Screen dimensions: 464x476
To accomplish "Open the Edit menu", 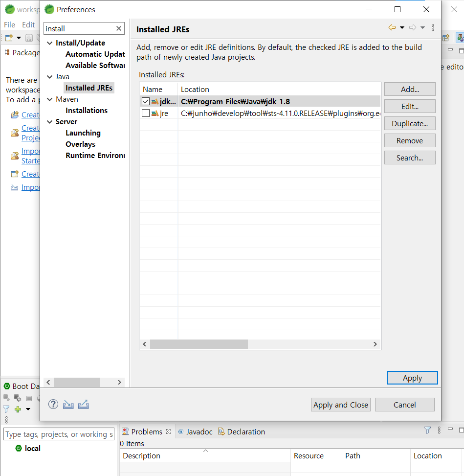I will click(28, 24).
